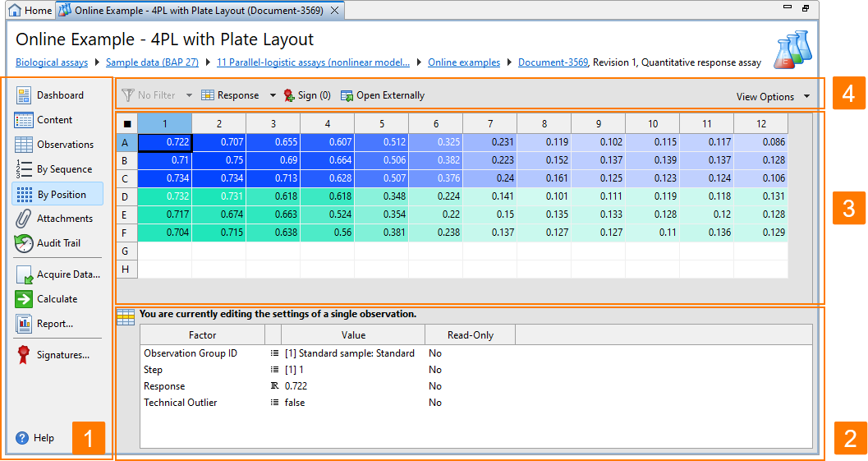Viewport: 868px width, 461px height.
Task: Open the View Options dropdown
Action: coord(773,96)
